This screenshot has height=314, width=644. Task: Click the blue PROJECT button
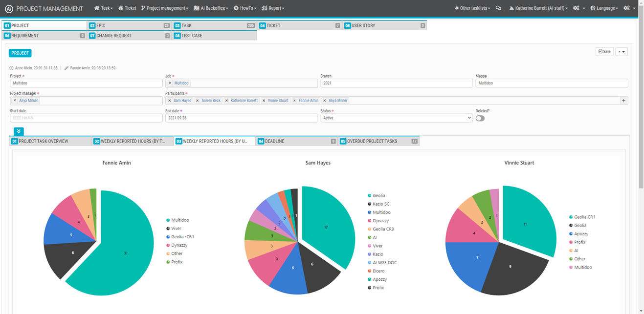pos(20,53)
